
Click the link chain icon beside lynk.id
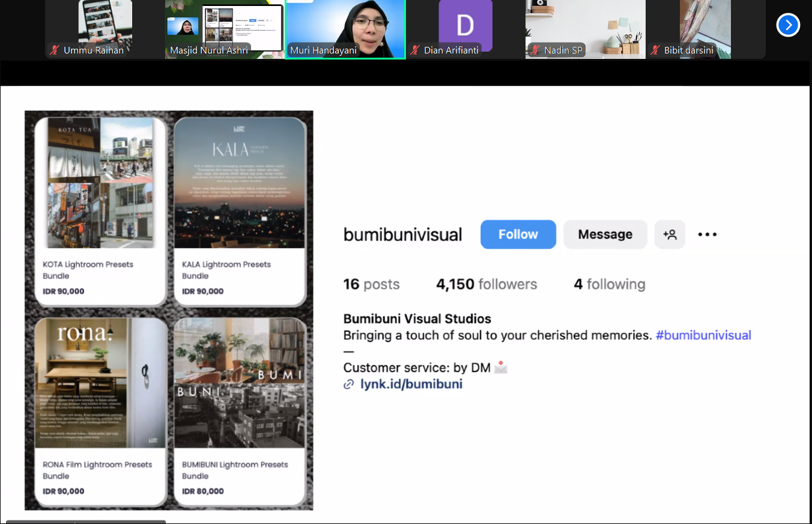point(348,385)
